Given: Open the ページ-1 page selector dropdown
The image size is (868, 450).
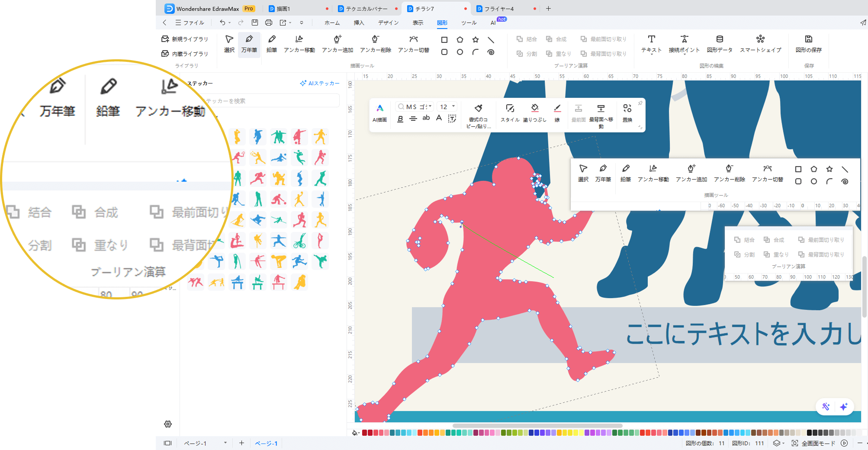Looking at the screenshot, I should (225, 443).
